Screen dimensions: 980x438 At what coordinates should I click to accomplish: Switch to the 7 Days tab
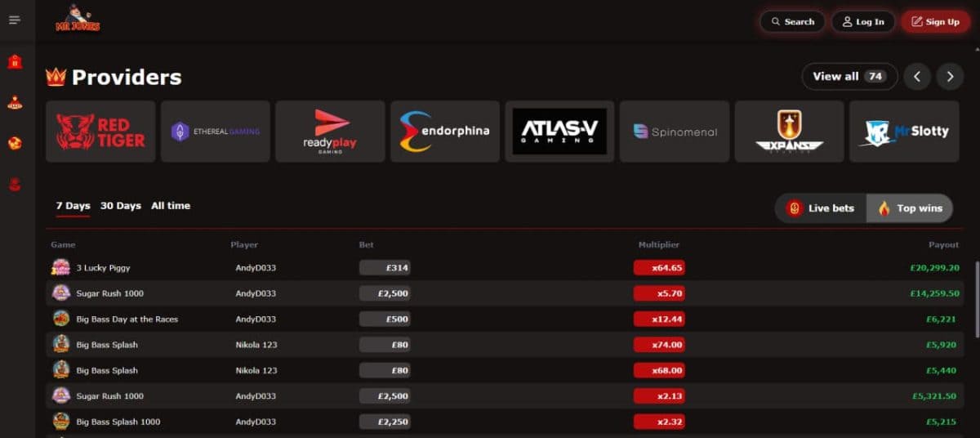click(73, 206)
